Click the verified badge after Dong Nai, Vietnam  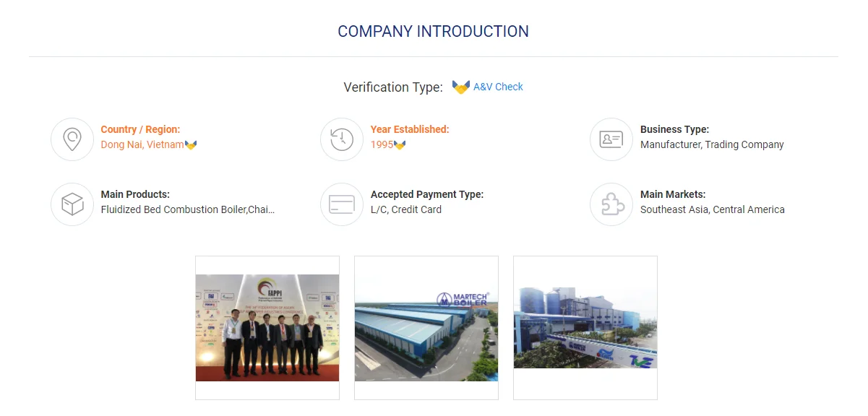pos(191,145)
